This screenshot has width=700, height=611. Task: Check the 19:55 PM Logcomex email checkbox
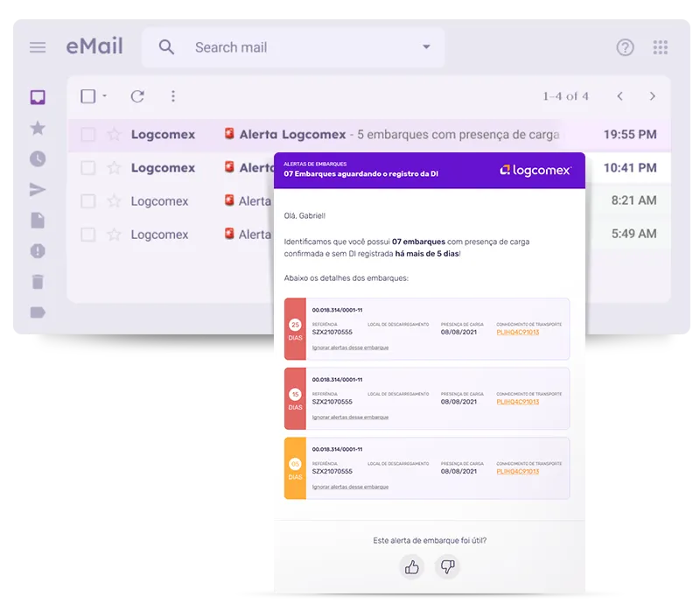88,135
